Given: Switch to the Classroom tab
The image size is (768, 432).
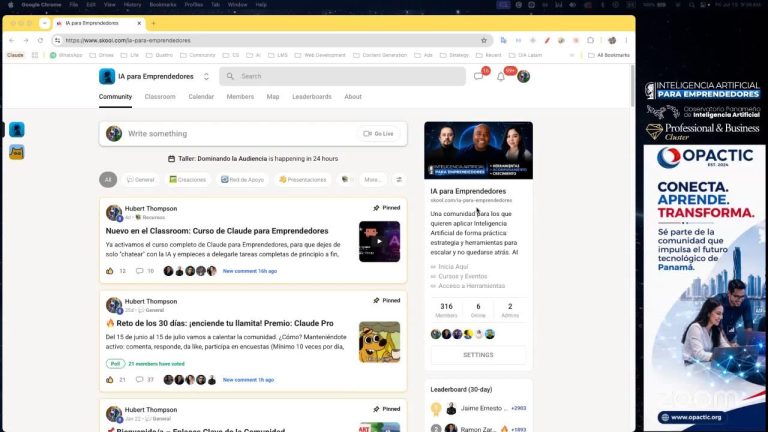Looking at the screenshot, I should pyautogui.click(x=160, y=96).
